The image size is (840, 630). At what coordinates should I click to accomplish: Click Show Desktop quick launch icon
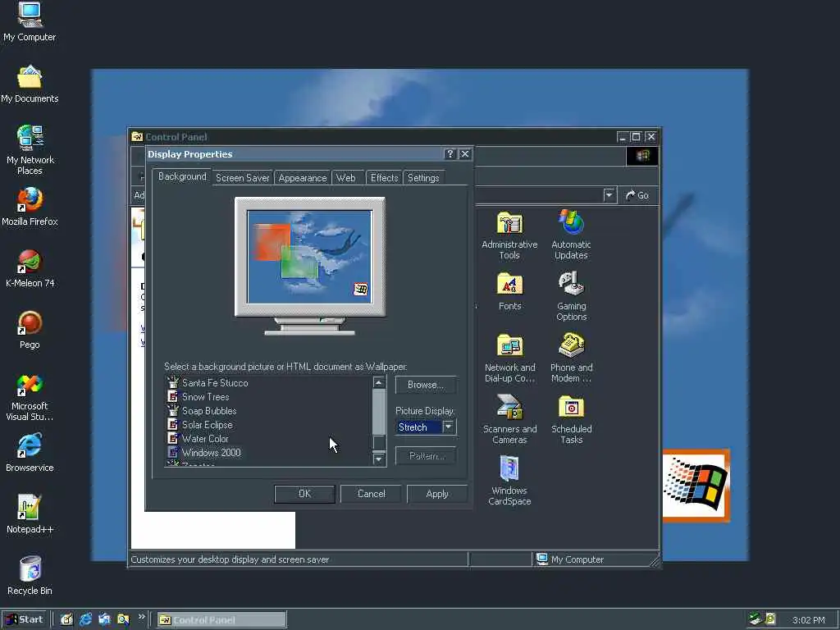(66, 619)
